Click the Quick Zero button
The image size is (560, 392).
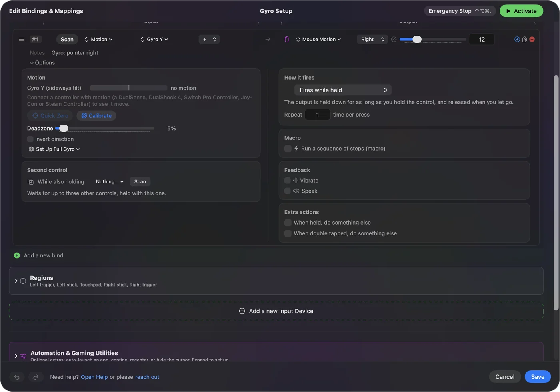[x=50, y=116]
